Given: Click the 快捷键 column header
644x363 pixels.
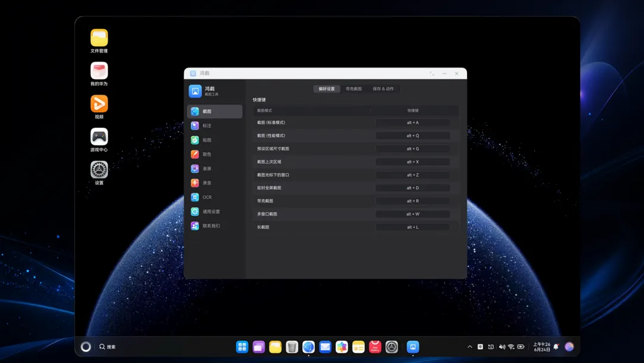Looking at the screenshot, I should pyautogui.click(x=413, y=110).
